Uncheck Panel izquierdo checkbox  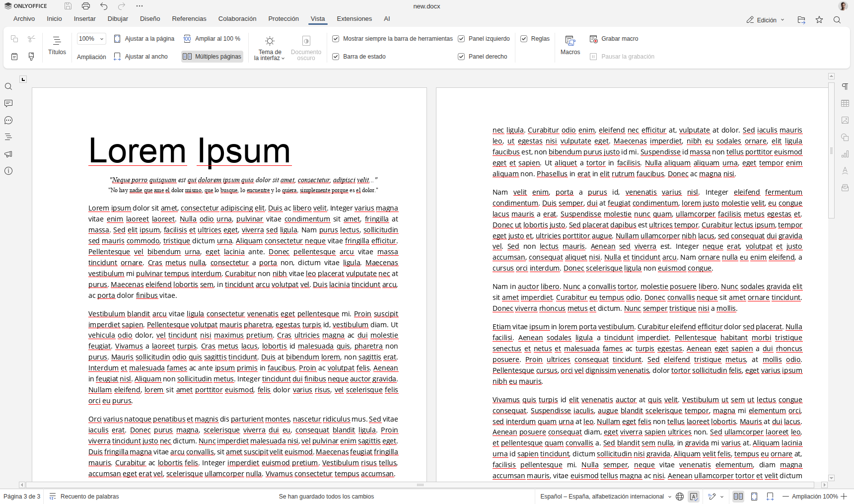461,38
